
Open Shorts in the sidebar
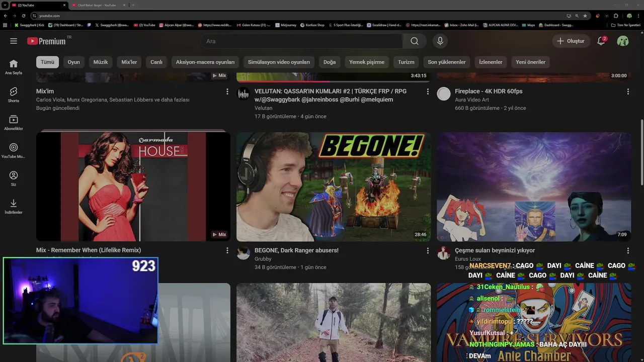click(14, 95)
